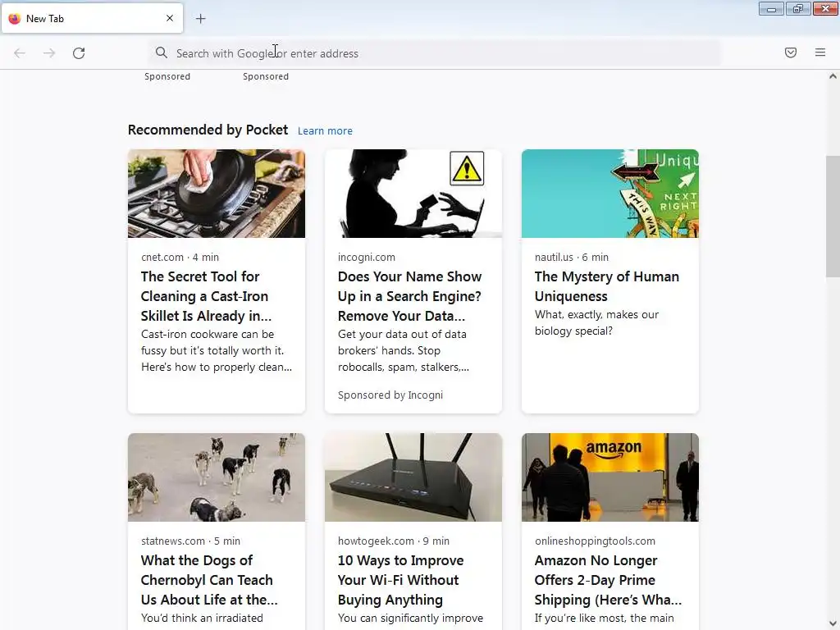Click the Sponsored by Incogni label
This screenshot has height=630, width=840.
[390, 395]
